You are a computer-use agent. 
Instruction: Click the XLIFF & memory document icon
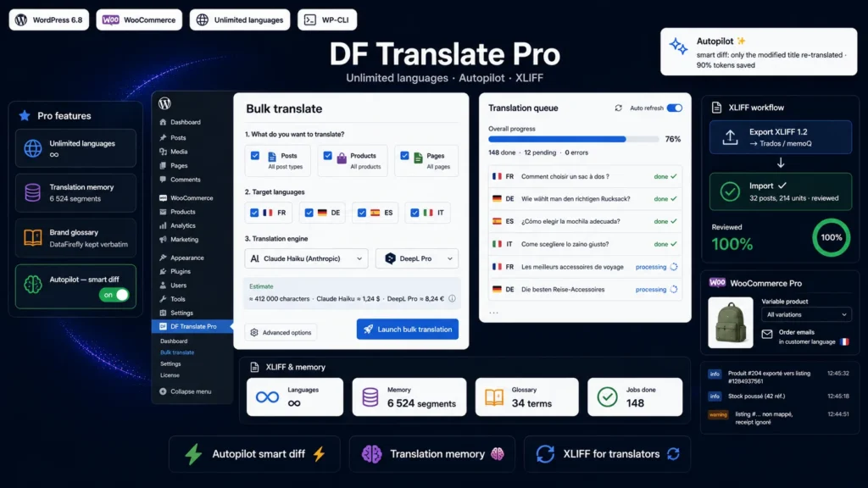pyautogui.click(x=254, y=367)
